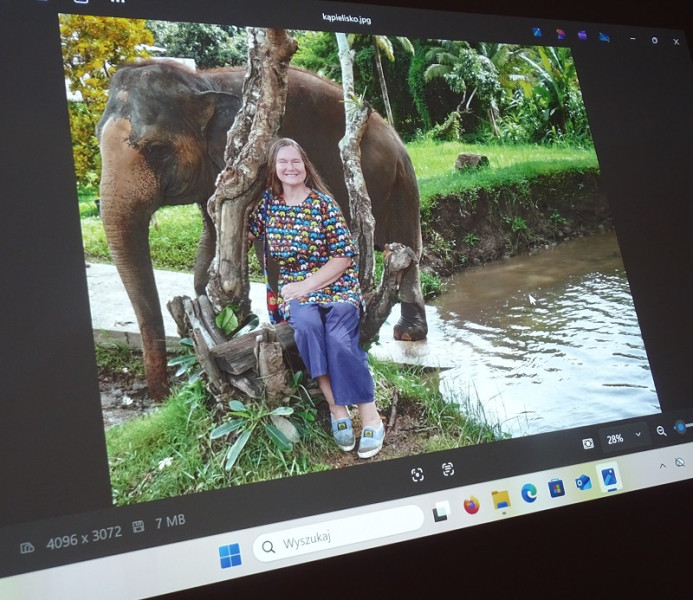Click the frame-with-dot visual search icon

[417, 475]
